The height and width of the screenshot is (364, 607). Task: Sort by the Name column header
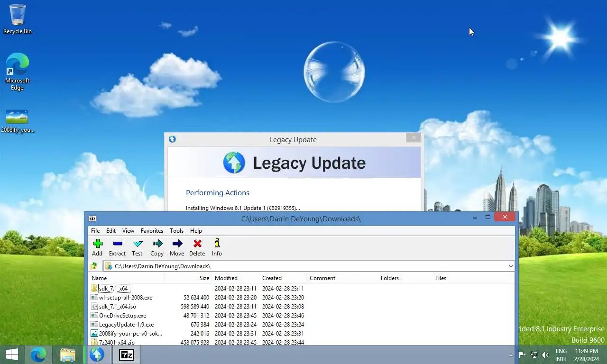pos(126,278)
